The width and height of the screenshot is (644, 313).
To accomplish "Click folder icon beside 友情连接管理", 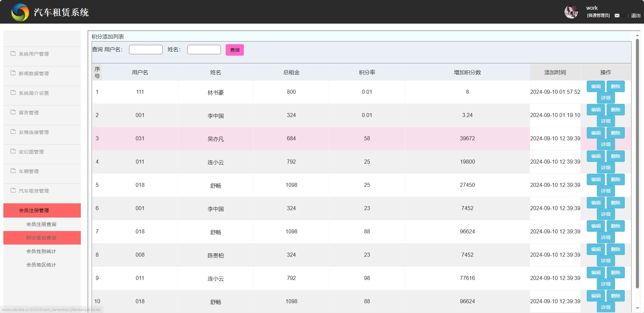I will click(13, 132).
